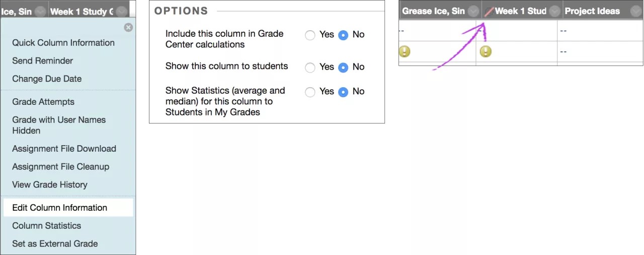
Task: Open View Grade History
Action: coord(50,185)
